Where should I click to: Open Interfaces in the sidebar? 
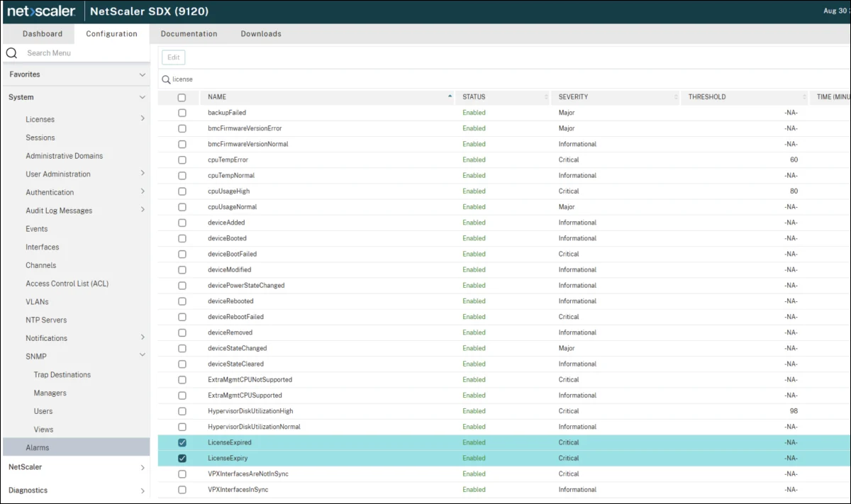(x=43, y=247)
